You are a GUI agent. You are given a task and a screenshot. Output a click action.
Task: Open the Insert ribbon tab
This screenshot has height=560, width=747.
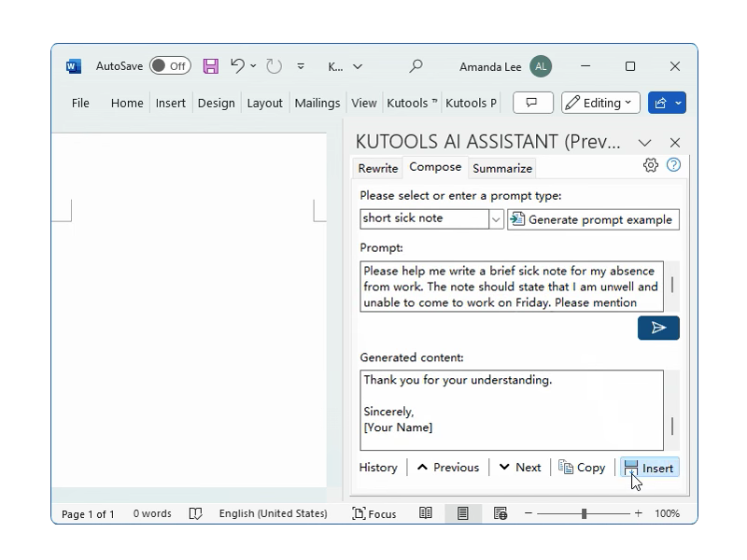click(171, 103)
